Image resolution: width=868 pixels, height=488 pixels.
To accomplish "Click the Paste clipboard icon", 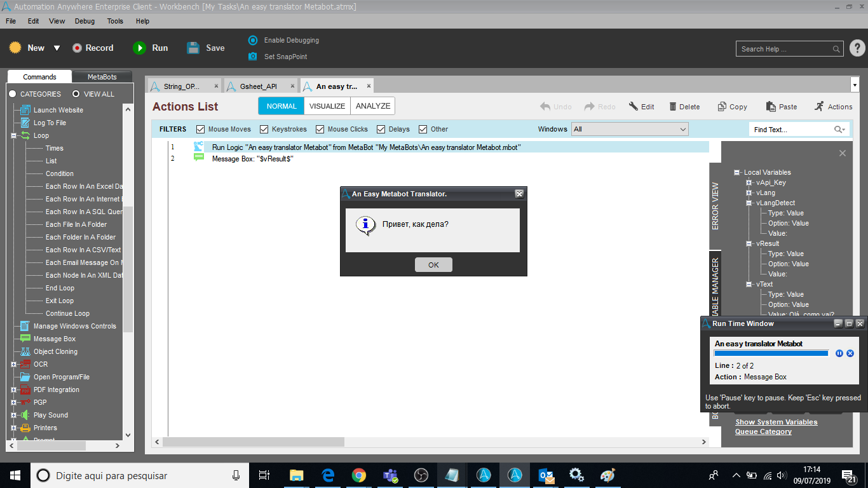I will [x=771, y=107].
